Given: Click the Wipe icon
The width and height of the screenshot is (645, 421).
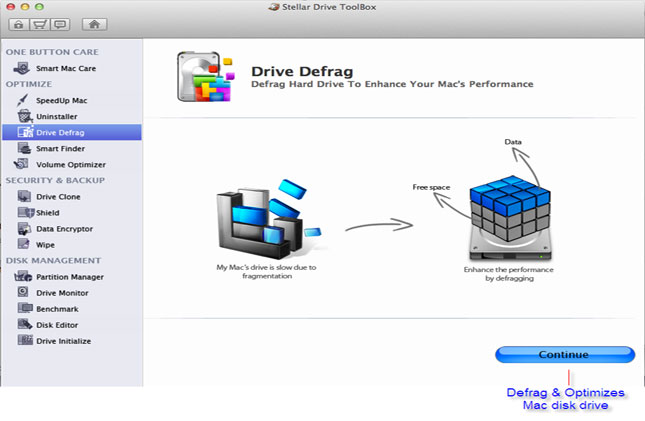Looking at the screenshot, I should point(23,244).
